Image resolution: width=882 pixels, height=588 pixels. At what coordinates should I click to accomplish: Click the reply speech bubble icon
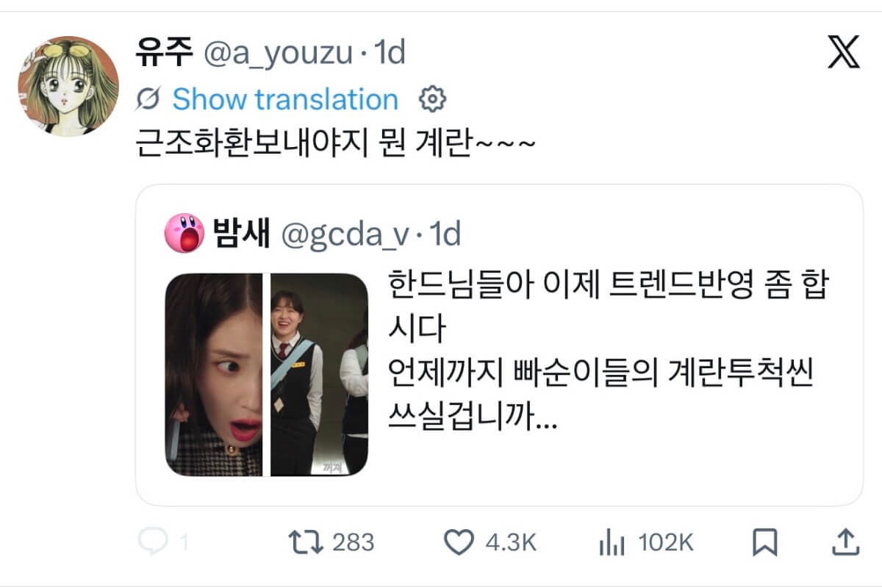coord(151,542)
